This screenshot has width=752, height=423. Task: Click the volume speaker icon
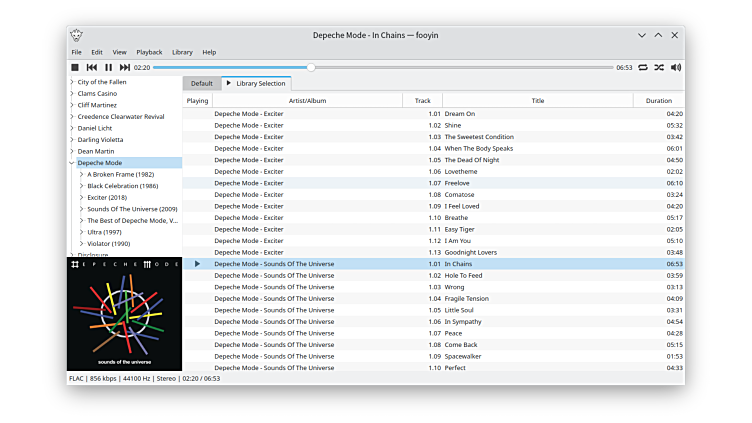tap(676, 67)
